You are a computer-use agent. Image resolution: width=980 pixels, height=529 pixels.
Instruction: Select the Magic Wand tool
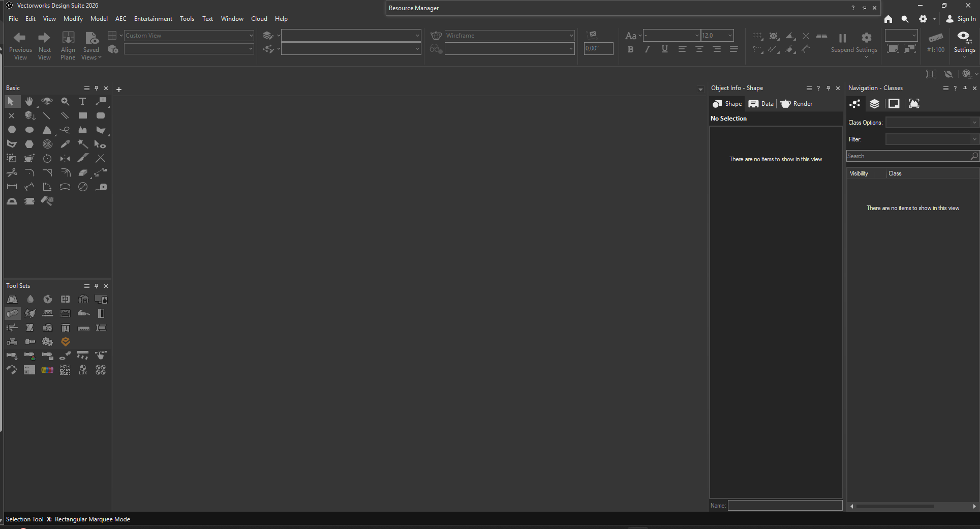pyautogui.click(x=82, y=144)
